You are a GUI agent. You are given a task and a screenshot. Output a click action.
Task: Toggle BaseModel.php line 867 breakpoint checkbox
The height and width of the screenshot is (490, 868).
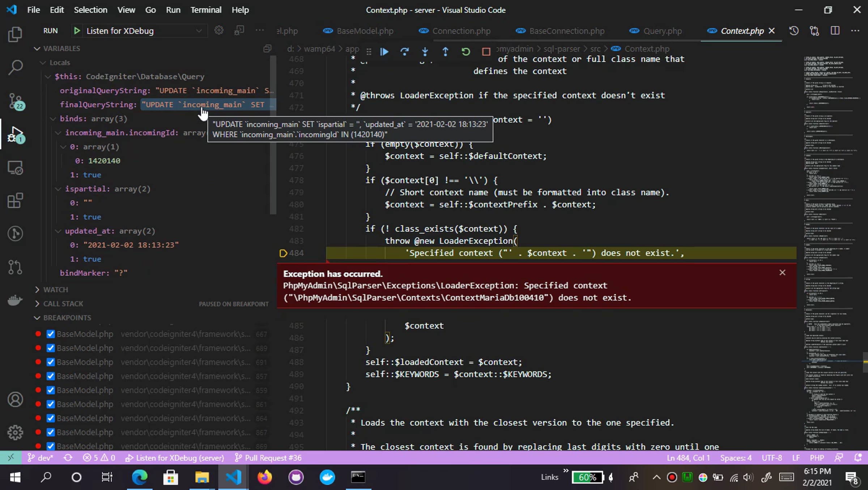(51, 432)
